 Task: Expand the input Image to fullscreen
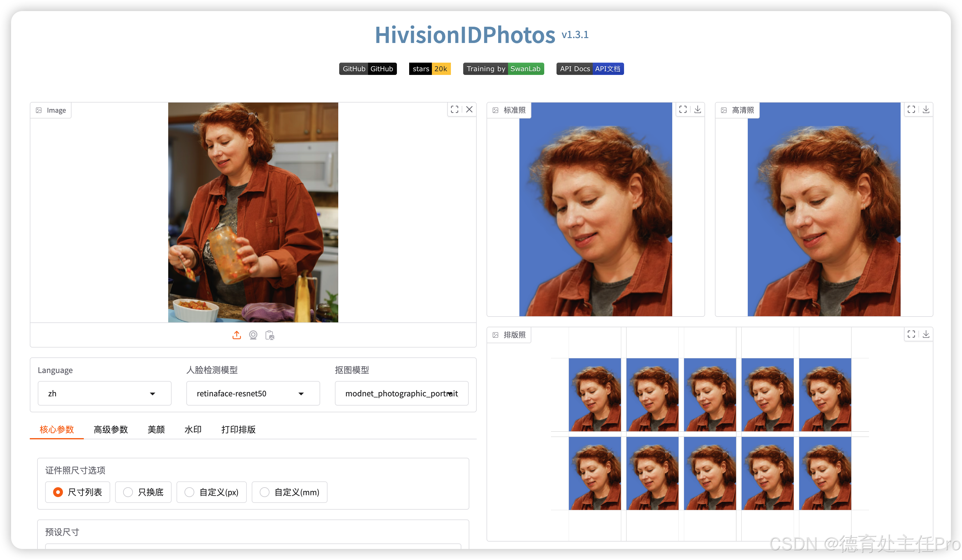[x=454, y=110]
